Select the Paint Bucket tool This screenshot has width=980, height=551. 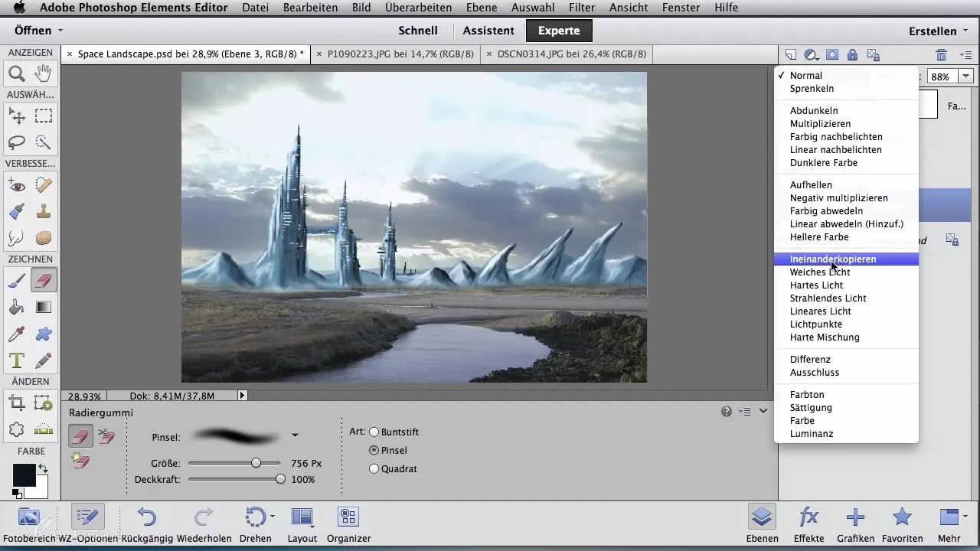pos(17,307)
